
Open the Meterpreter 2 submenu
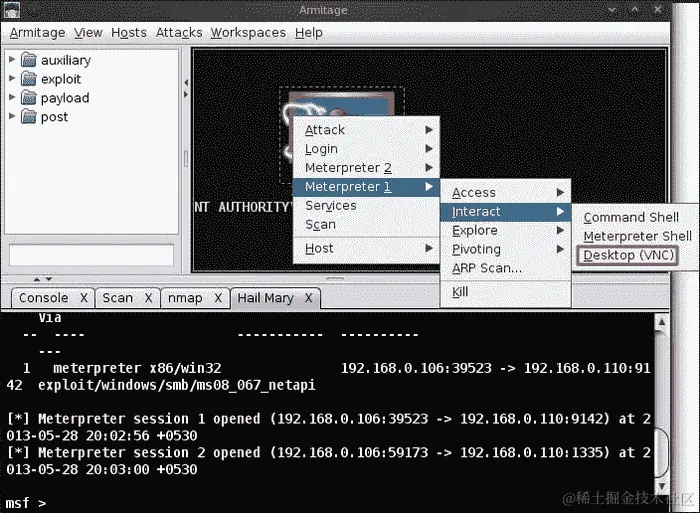[x=366, y=168]
